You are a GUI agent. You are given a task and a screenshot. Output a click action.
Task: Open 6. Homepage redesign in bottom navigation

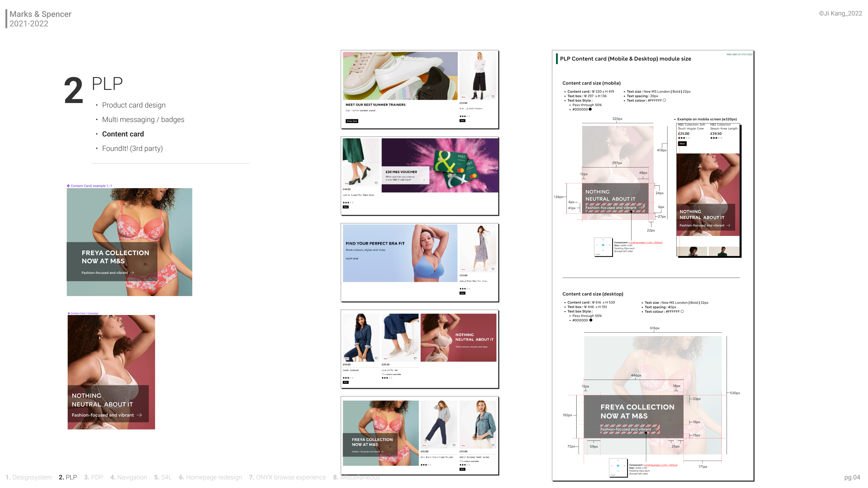point(210,477)
